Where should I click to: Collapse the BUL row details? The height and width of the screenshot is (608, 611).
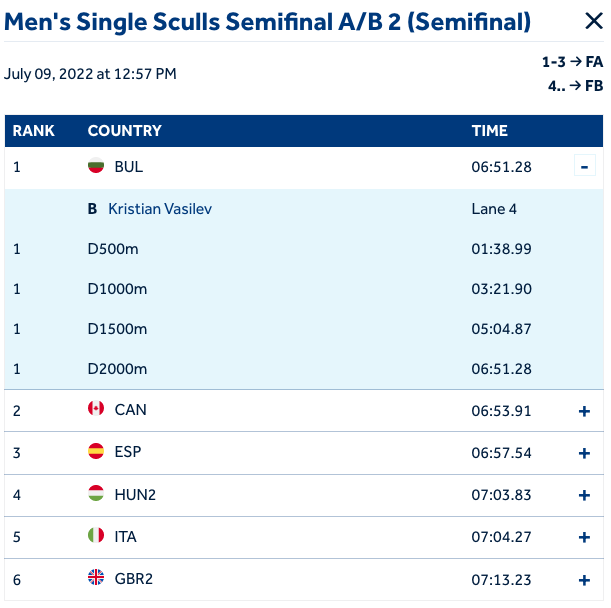[585, 167]
